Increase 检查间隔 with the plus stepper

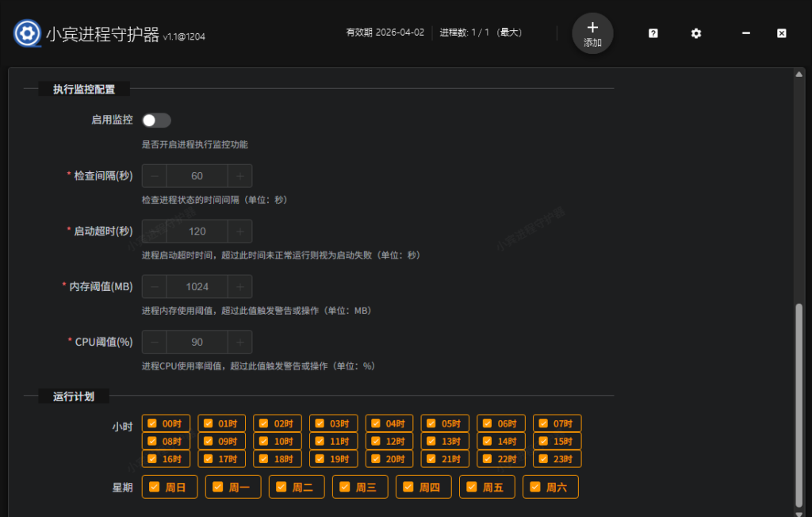239,175
